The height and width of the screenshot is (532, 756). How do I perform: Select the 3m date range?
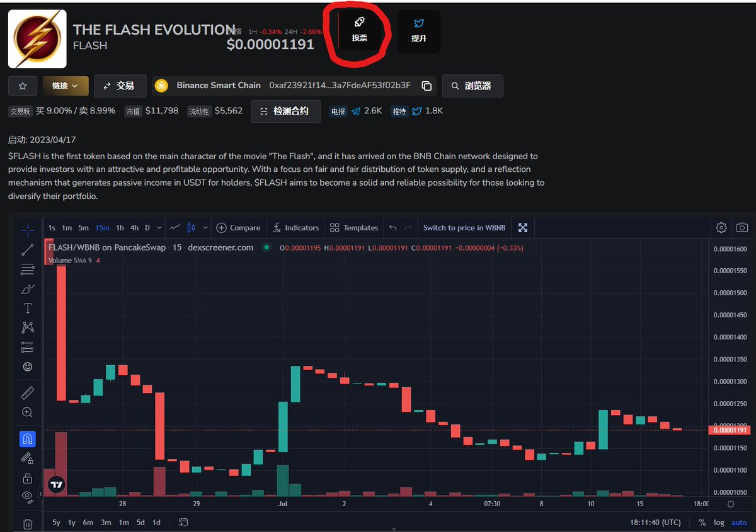106,523
